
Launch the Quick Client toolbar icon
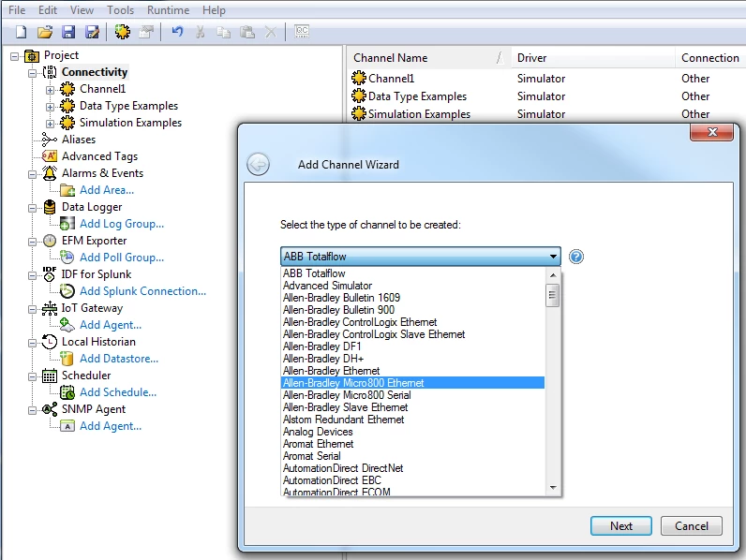pyautogui.click(x=302, y=32)
